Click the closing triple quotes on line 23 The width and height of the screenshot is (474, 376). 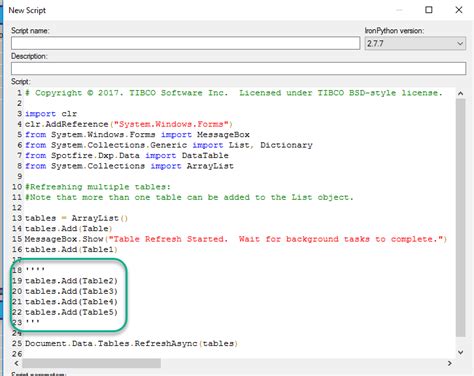pyautogui.click(x=32, y=322)
